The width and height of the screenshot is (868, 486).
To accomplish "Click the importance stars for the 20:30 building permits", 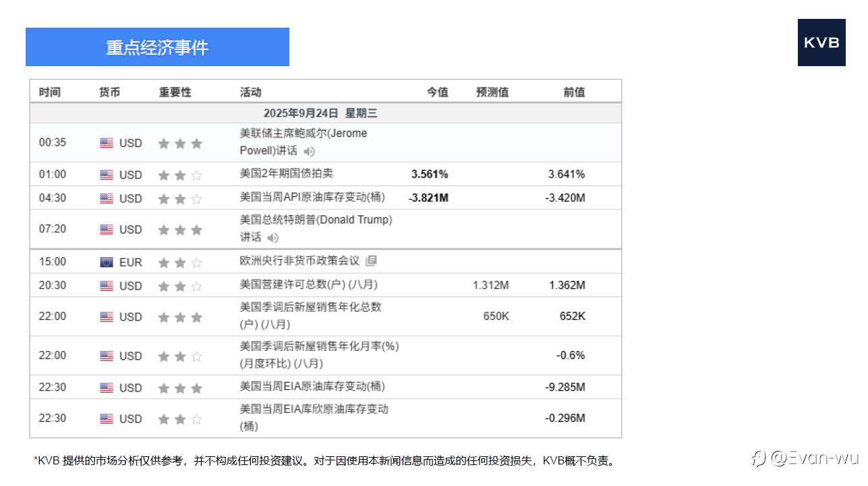I will [x=180, y=286].
